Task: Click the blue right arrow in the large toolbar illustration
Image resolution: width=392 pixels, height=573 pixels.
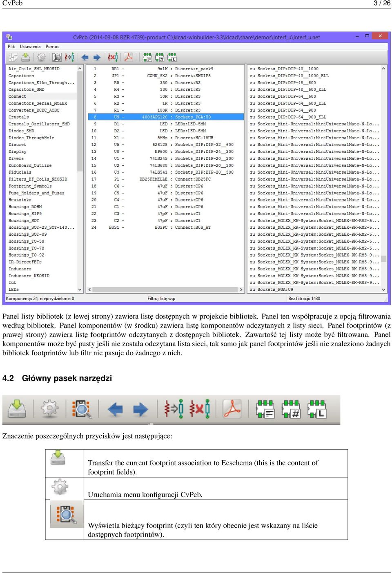Action: tap(140, 409)
